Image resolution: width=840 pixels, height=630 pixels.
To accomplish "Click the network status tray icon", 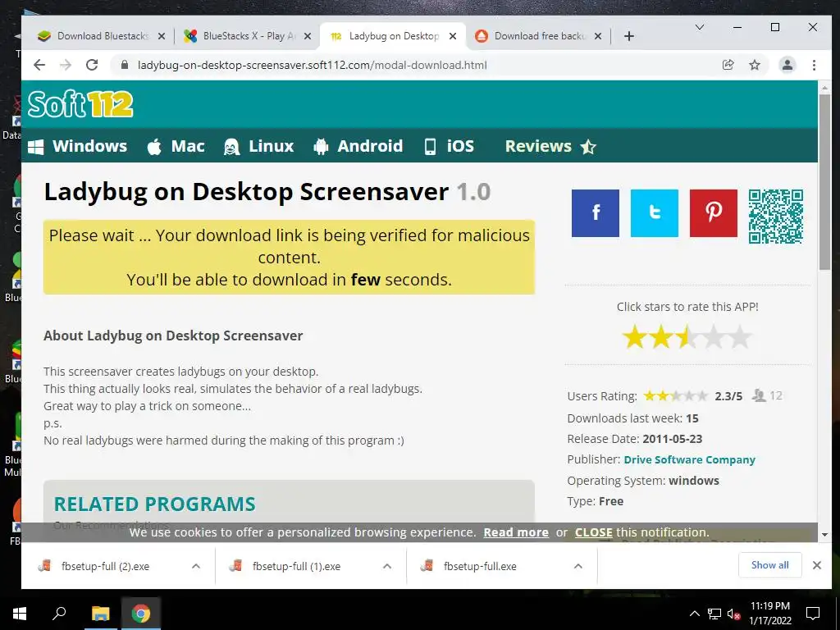I will 714,614.
